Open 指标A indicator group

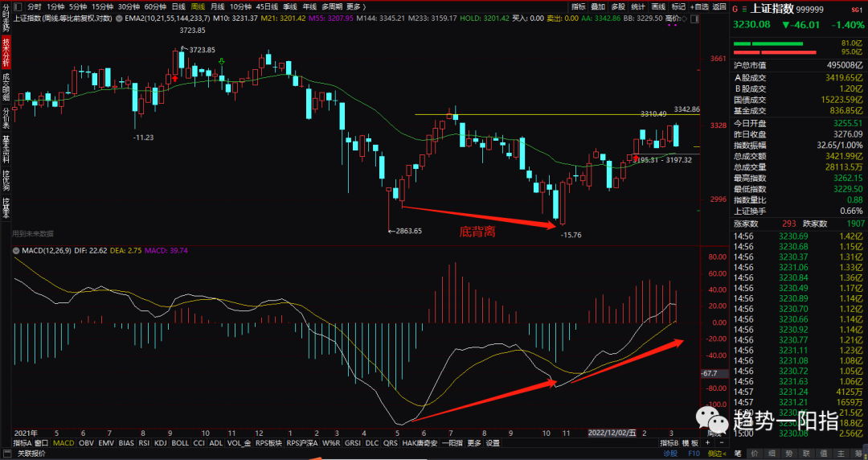[x=23, y=443]
